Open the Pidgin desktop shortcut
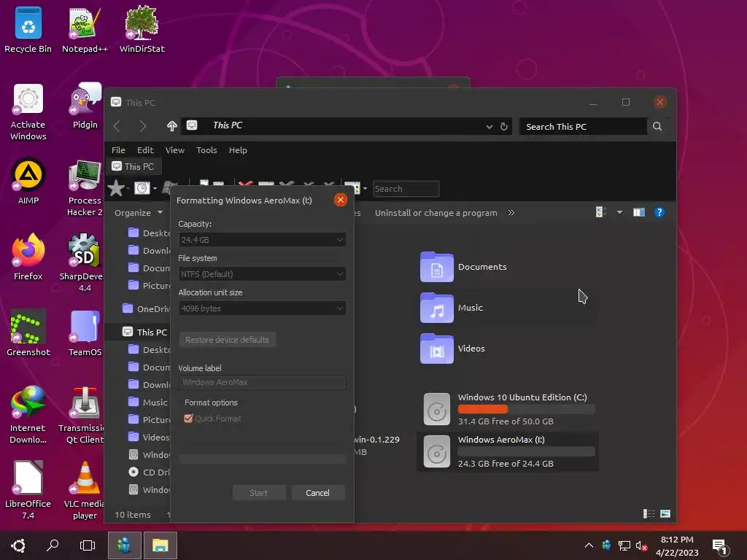Image resolution: width=747 pixels, height=560 pixels. pos(85,106)
